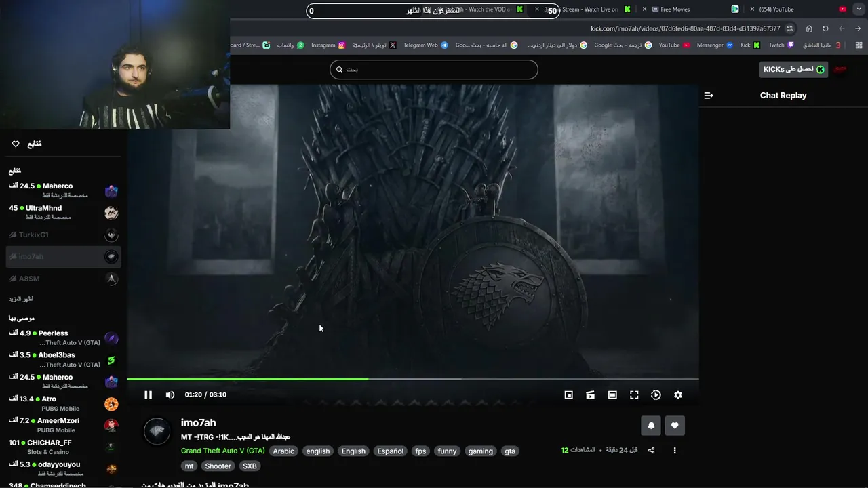Open the Kick bookmark

[750, 45]
